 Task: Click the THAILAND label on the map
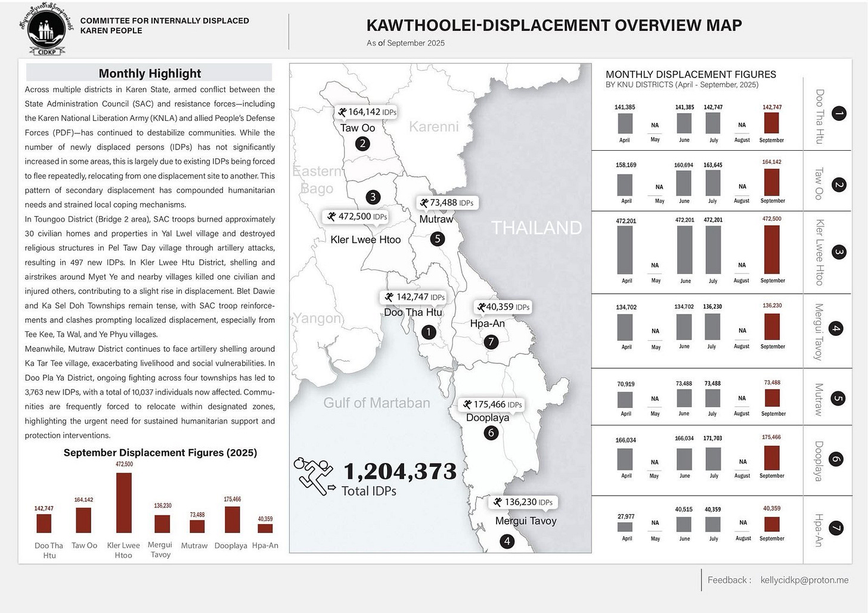(x=536, y=228)
